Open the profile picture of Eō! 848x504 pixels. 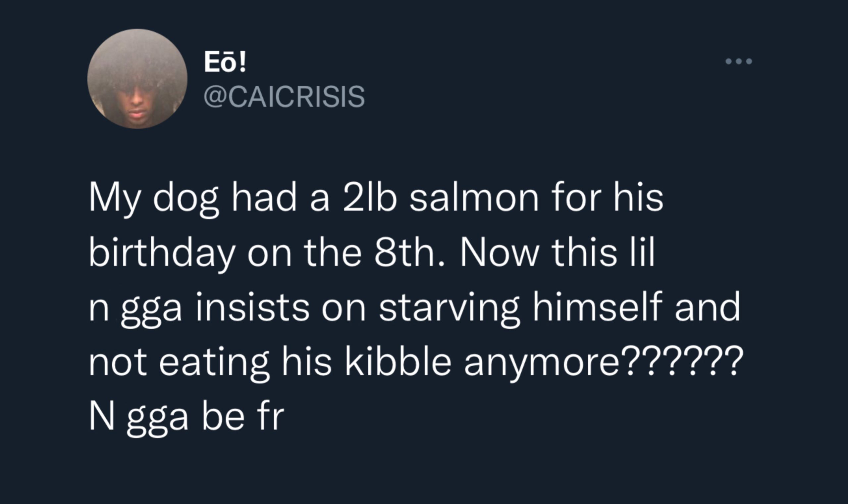click(x=137, y=79)
